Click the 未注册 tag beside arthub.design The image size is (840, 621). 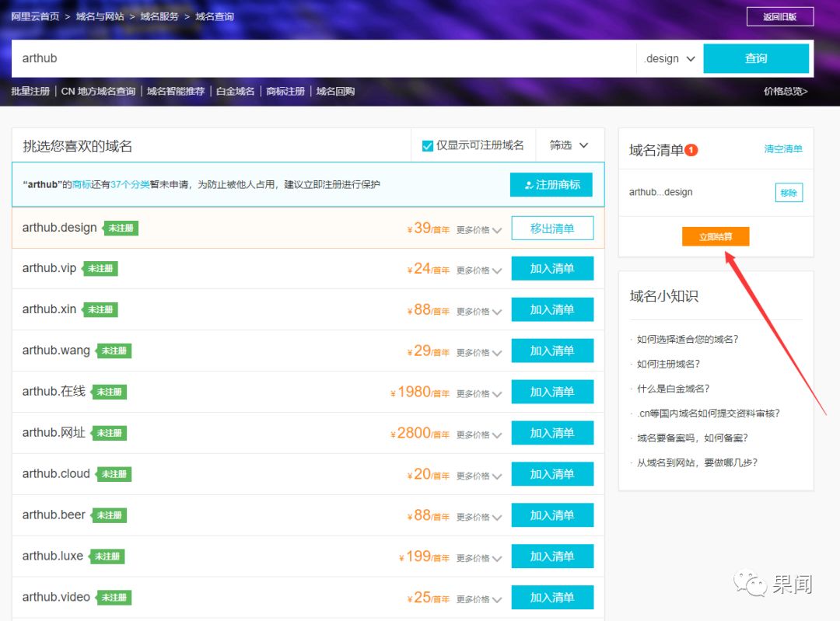[x=121, y=228]
